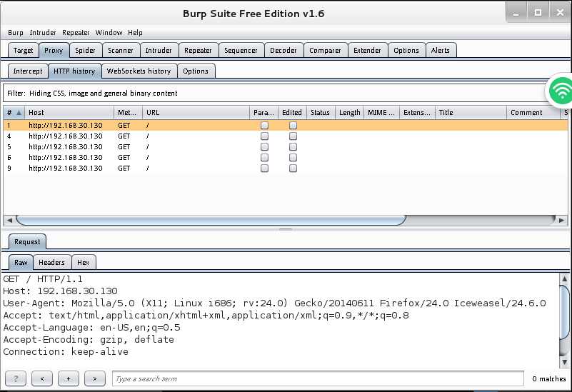
Task: Switch to the Target tab
Action: coord(23,50)
